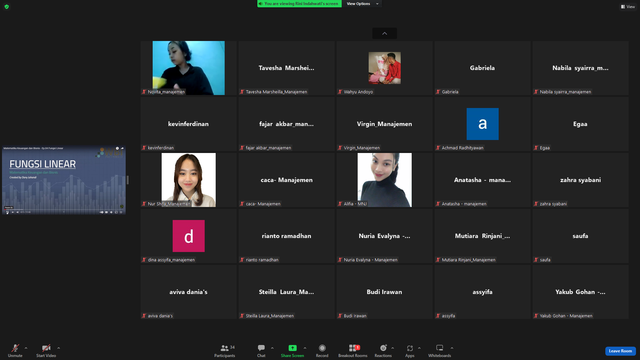This screenshot has width=640, height=360.
Task: Open Breakout Rooms
Action: pos(353,350)
